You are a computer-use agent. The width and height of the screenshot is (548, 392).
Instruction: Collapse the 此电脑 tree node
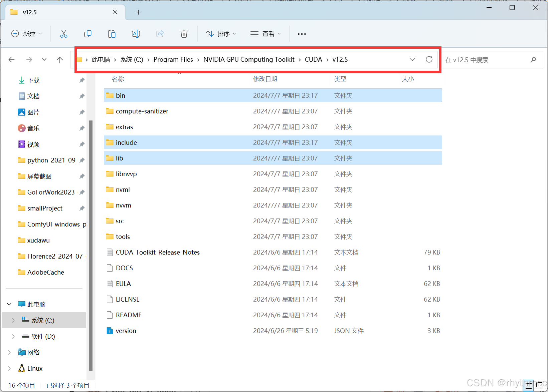point(9,304)
